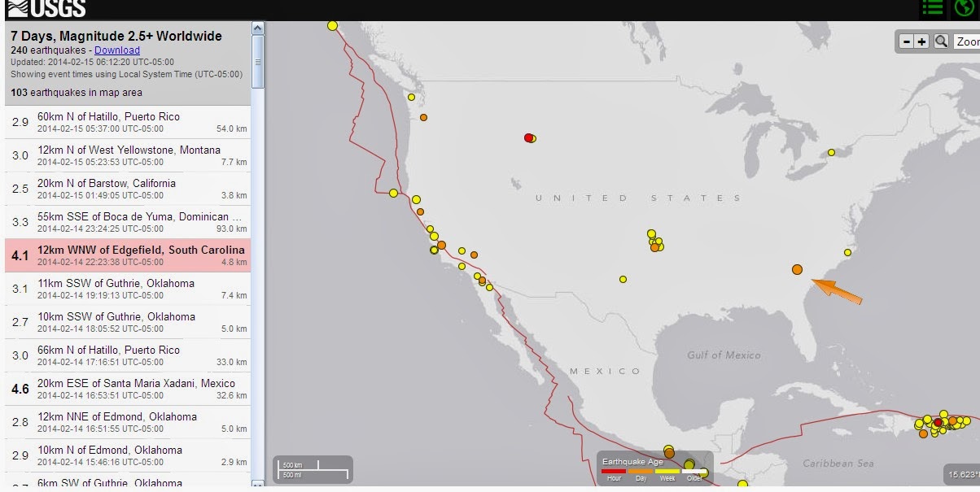This screenshot has height=492, width=980.
Task: Click the red earthquake marker in Montana
Action: tap(529, 138)
